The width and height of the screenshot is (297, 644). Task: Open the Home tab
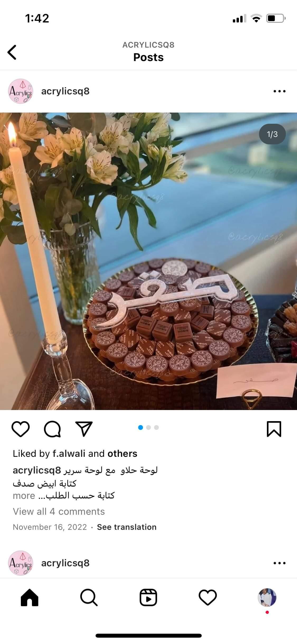click(30, 597)
